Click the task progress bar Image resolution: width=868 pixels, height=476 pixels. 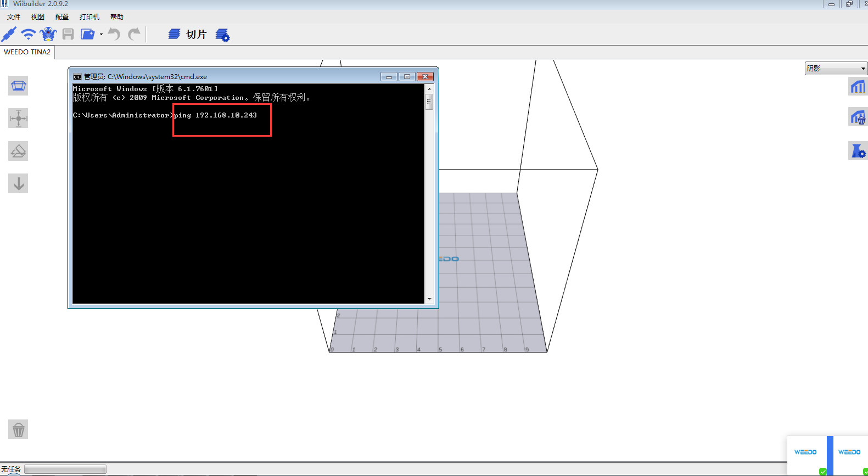coord(65,469)
